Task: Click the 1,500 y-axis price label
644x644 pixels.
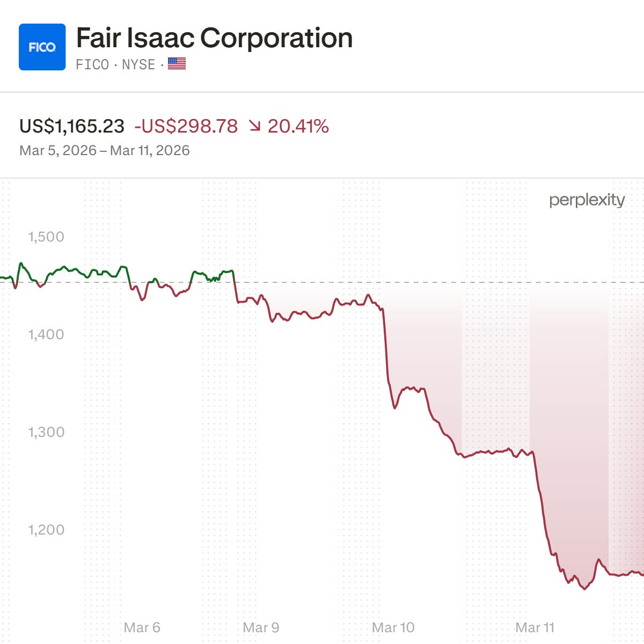Action: pyautogui.click(x=46, y=237)
